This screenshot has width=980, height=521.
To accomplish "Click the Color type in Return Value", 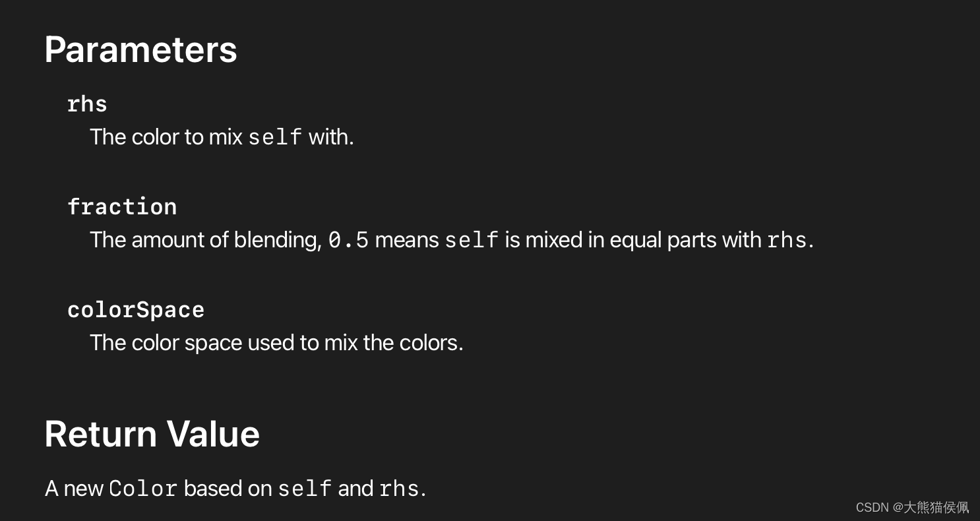I will [143, 489].
